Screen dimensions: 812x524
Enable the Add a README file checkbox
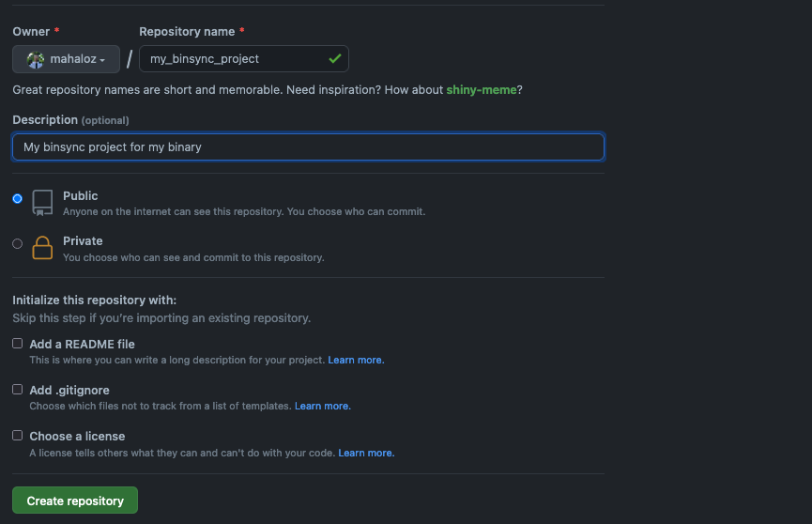(18, 344)
